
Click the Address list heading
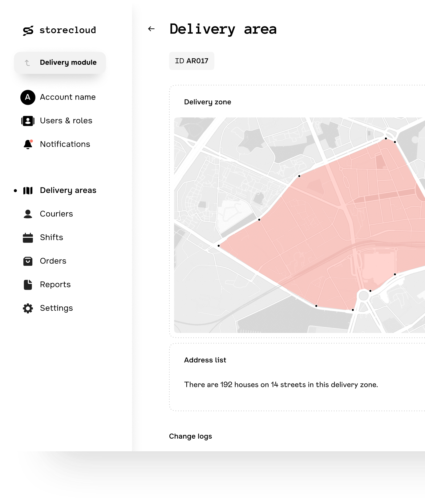pyautogui.click(x=205, y=360)
